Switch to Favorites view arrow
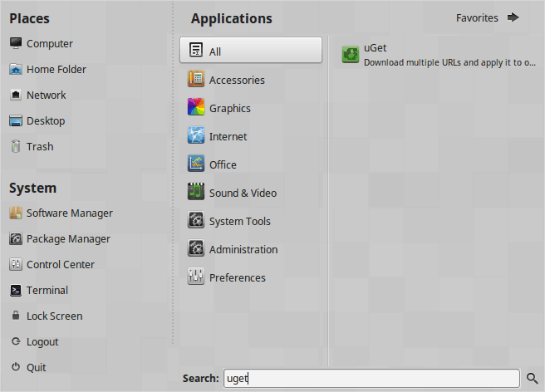545x392 pixels. coord(513,17)
